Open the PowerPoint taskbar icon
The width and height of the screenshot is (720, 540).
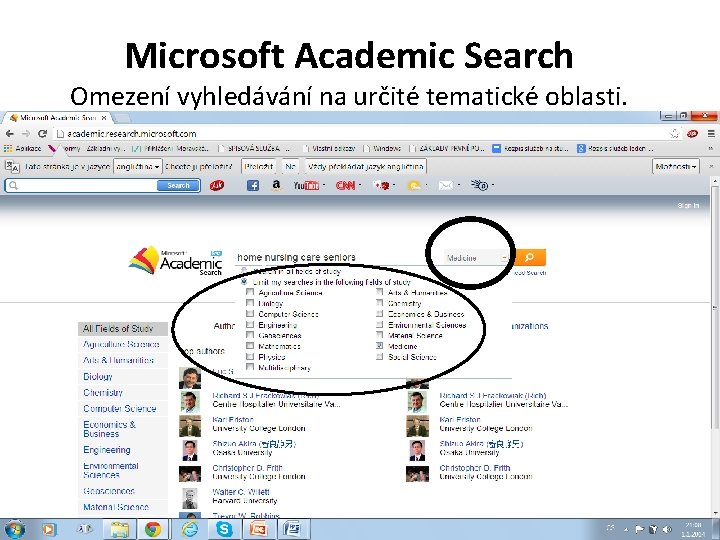pos(259,529)
